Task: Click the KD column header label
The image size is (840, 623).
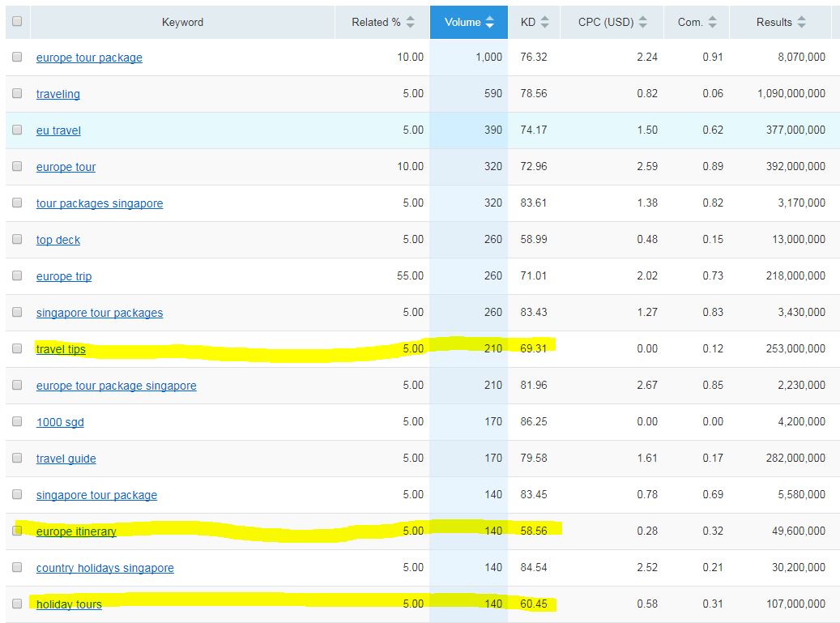Action: [528, 22]
